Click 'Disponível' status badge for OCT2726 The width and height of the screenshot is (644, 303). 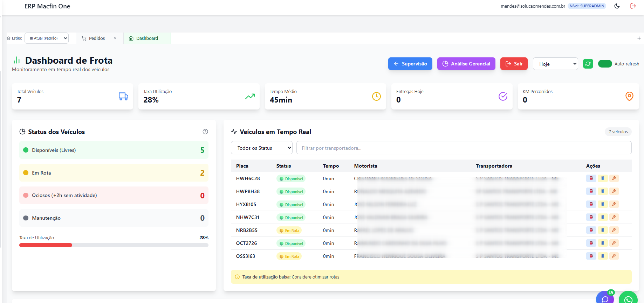click(x=291, y=244)
